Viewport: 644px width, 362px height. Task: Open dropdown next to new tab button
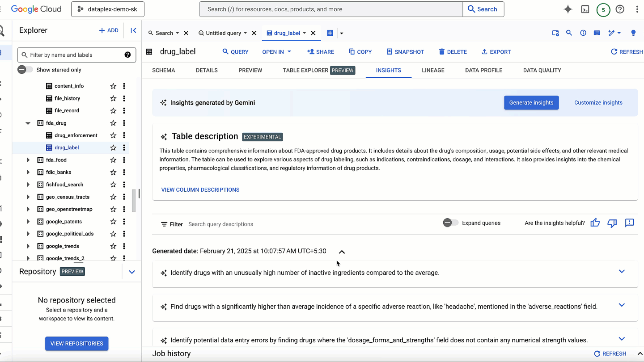point(342,33)
